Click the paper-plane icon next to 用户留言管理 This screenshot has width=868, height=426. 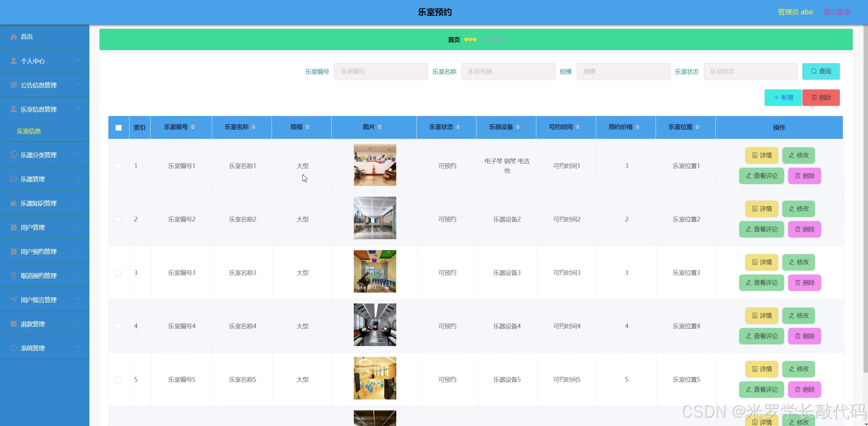[14, 299]
